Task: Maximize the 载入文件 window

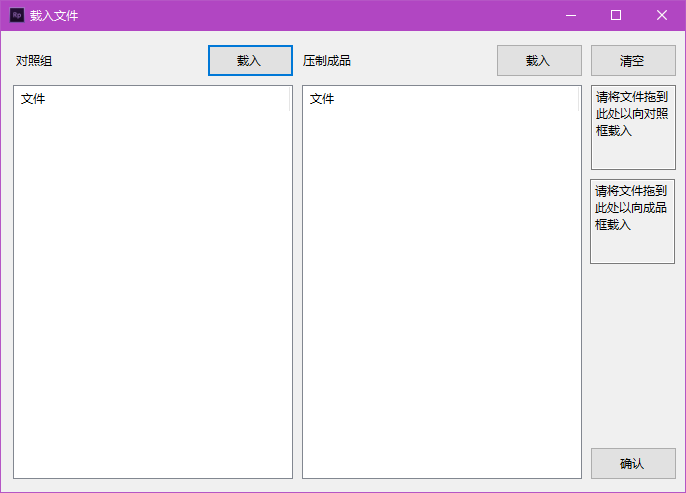Action: point(616,15)
